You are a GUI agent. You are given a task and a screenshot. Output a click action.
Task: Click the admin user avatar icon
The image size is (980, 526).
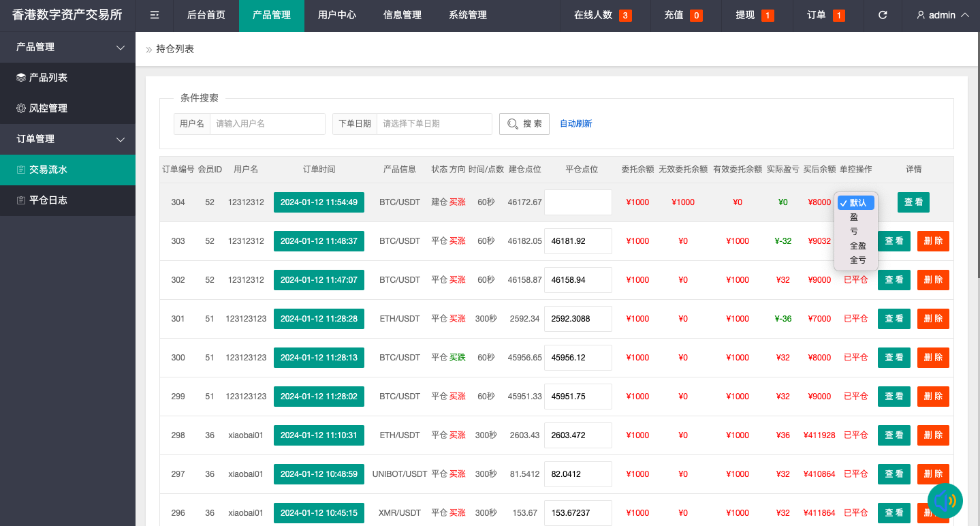[920, 15]
